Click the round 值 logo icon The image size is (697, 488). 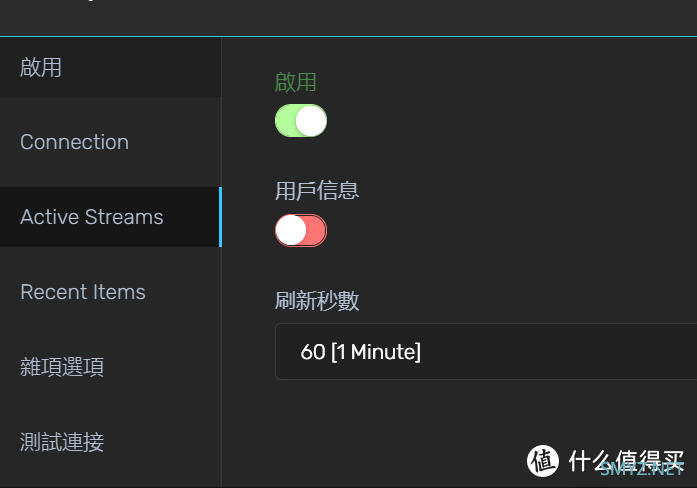click(543, 460)
